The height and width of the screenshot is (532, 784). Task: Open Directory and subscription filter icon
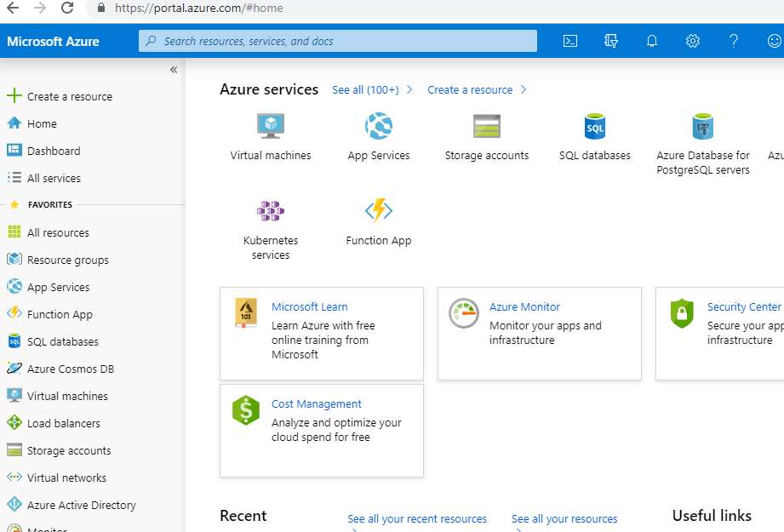pyautogui.click(x=611, y=41)
